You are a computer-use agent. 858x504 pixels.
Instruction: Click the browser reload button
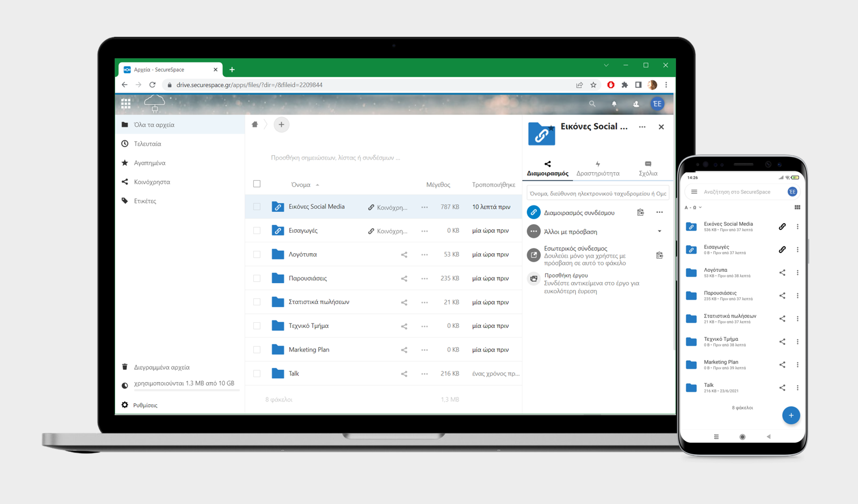[152, 85]
